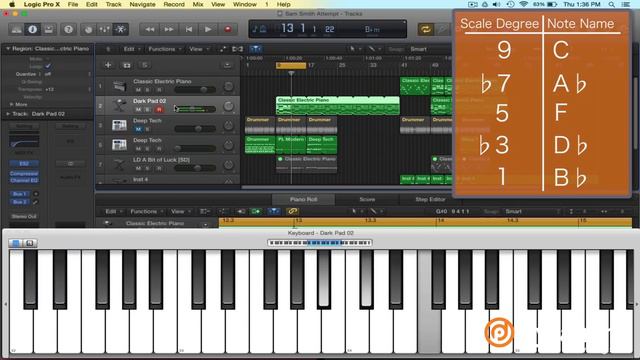Click Classic Electric Piano track instrument icon
Screen dimensions: 640x360
coord(119,86)
